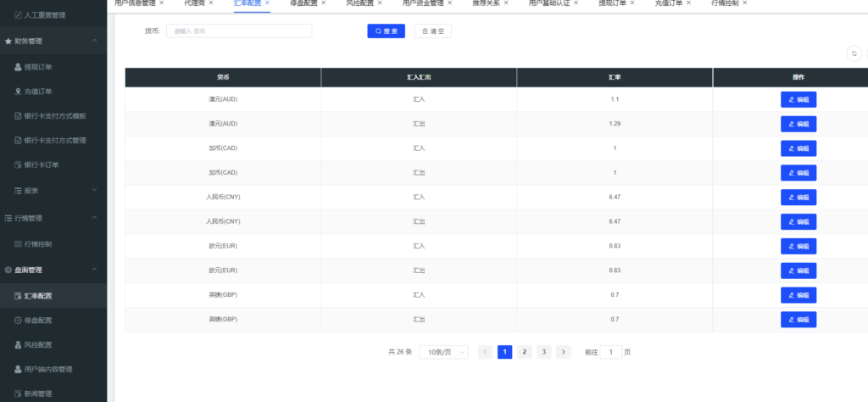This screenshot has width=868, height=402.
Task: Click the 汇率 column header
Action: tap(615, 77)
